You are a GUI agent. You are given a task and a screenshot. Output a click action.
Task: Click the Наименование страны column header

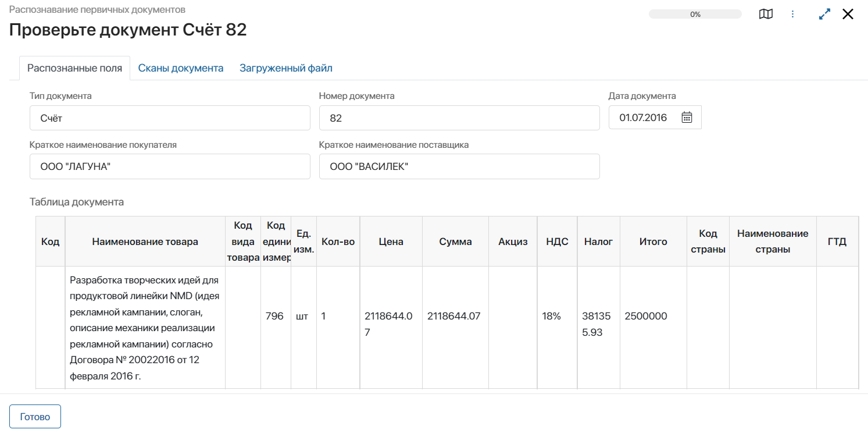(773, 242)
